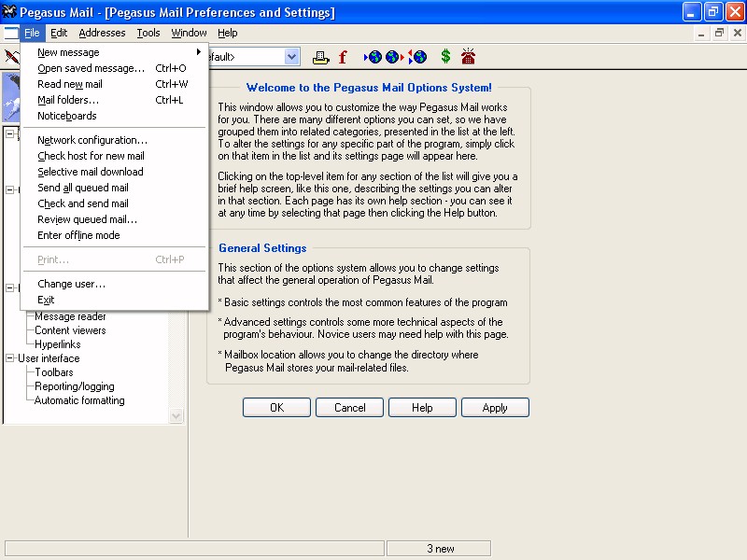The image size is (747, 560).
Task: Minimize the inner preferences window
Action: tap(701, 33)
